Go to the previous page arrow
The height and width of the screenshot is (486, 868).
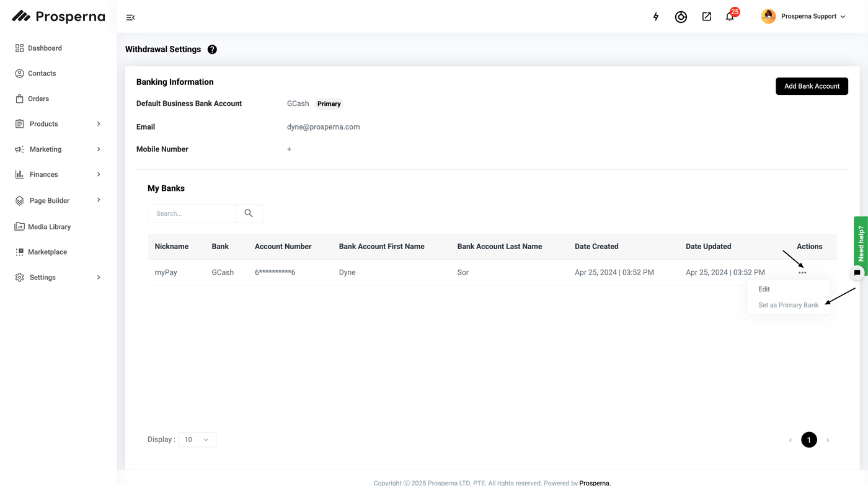tap(790, 440)
